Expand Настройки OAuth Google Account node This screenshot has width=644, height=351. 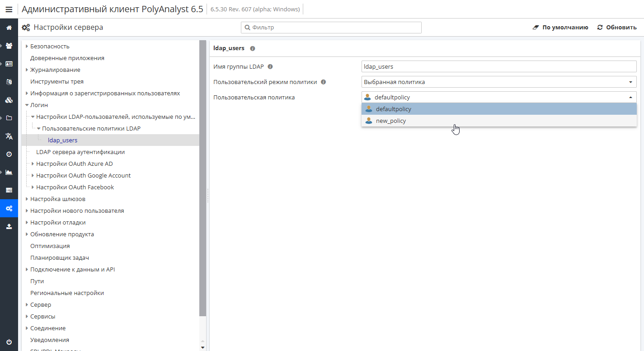pos(33,176)
